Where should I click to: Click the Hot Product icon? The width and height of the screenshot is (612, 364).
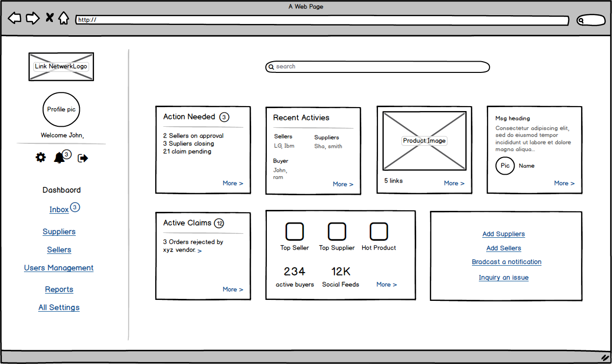[x=379, y=231]
